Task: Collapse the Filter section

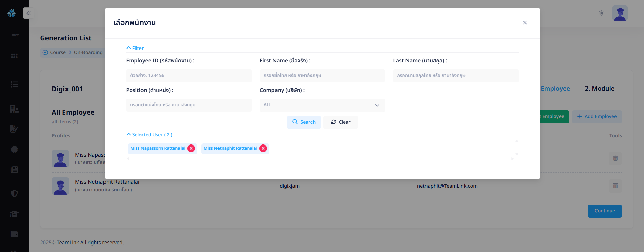Action: point(135,48)
